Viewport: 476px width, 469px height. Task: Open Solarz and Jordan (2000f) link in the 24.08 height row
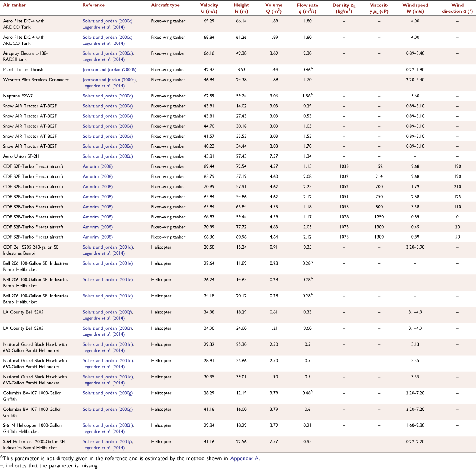(x=108, y=328)
